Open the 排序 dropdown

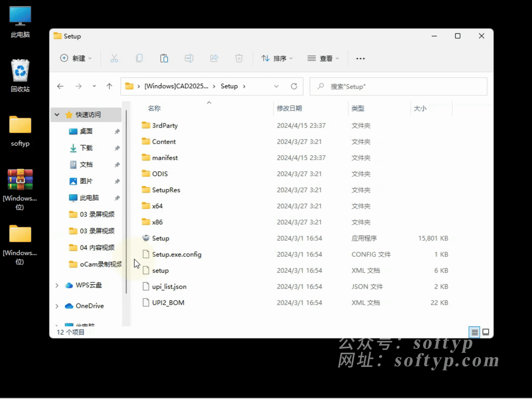(277, 58)
